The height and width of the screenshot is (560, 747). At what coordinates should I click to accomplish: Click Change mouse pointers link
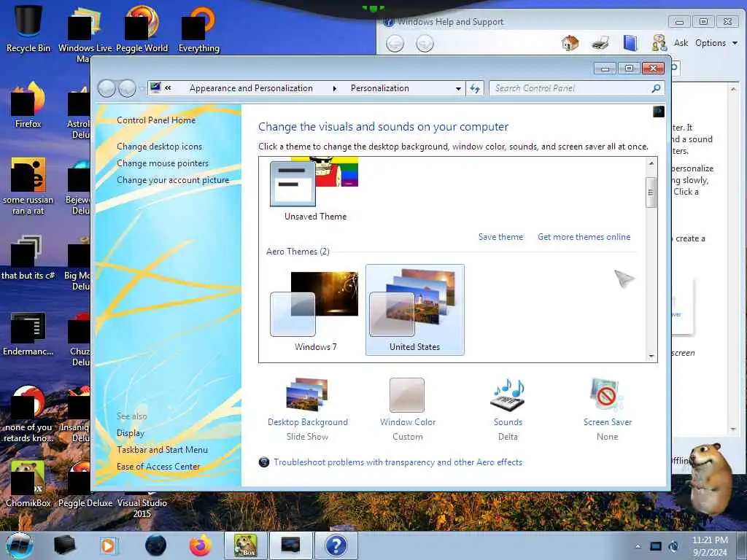[x=163, y=163]
